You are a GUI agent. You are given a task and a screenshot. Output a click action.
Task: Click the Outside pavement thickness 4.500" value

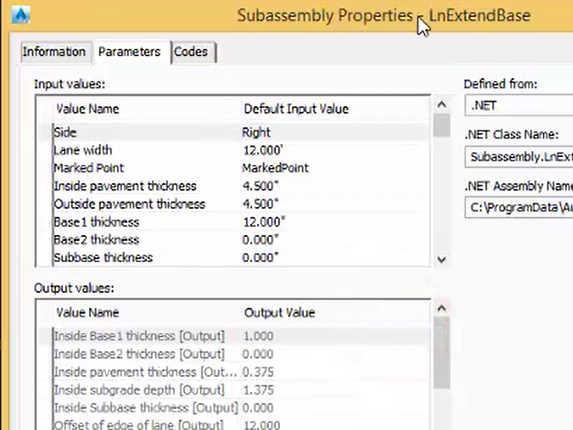[x=260, y=204]
